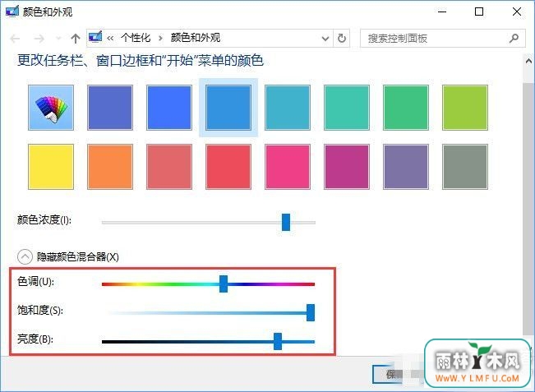The height and width of the screenshot is (392, 535).
Task: Select the yellow color swatch
Action: (x=51, y=167)
